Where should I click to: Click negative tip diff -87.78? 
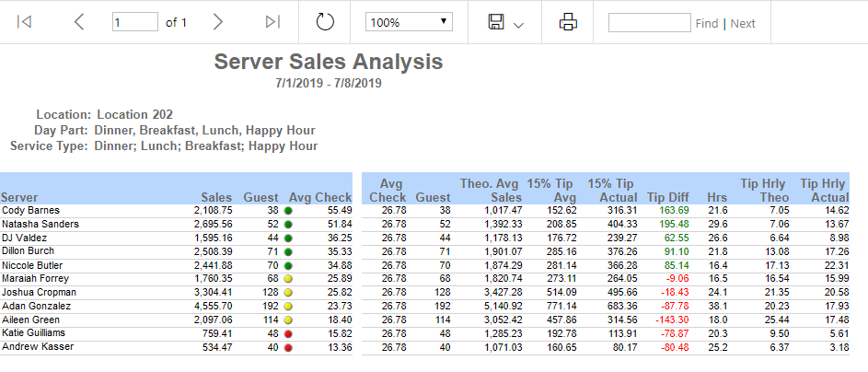675,306
